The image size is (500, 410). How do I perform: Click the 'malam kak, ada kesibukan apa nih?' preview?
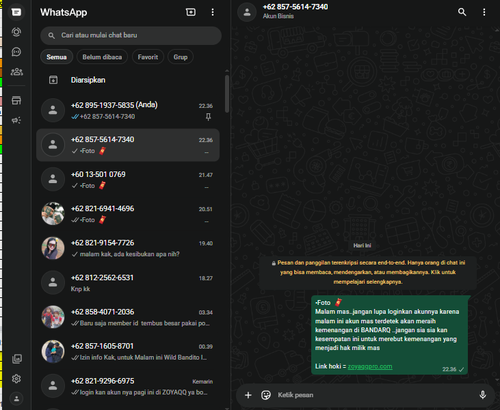(129, 254)
